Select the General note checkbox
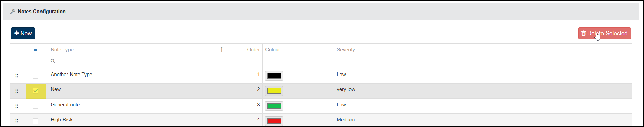This screenshot has height=127, width=644. tap(35, 106)
